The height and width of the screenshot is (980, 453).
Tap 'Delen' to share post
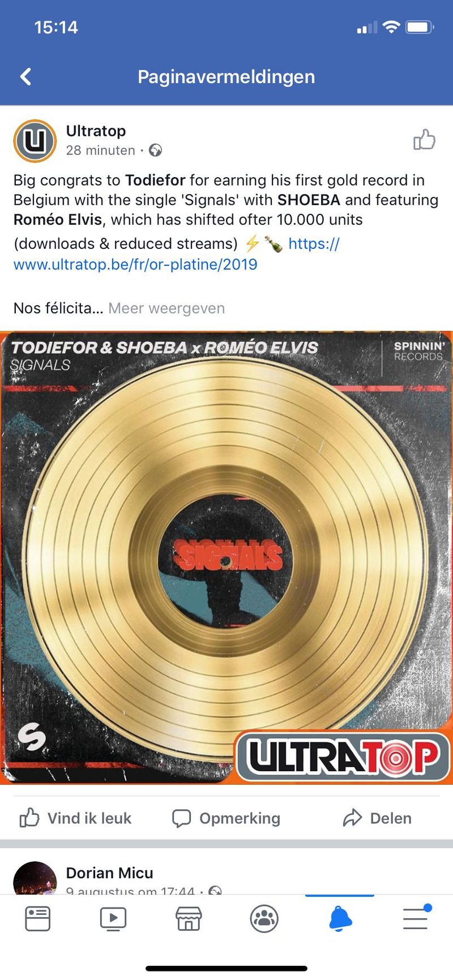tap(377, 818)
